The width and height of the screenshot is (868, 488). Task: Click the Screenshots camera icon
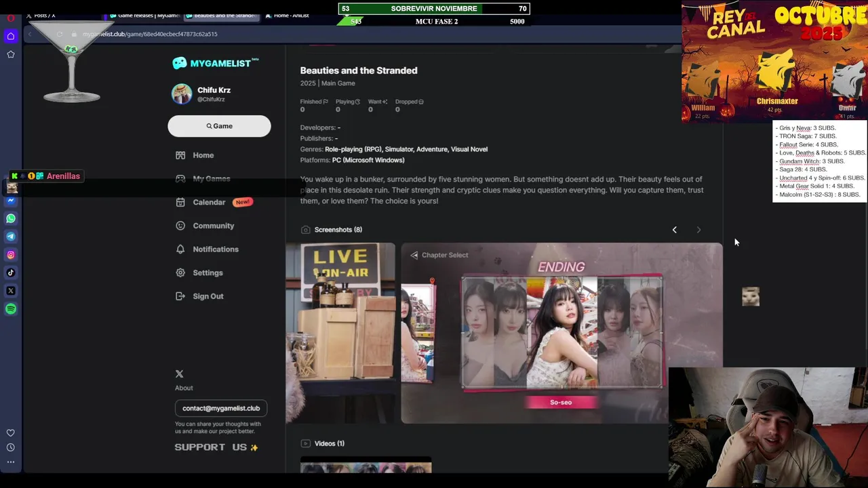[306, 230]
